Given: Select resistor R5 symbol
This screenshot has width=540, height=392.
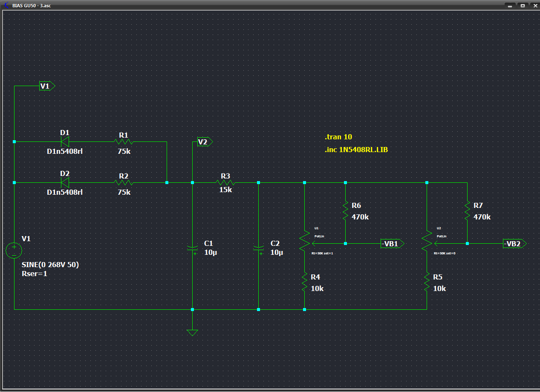Looking at the screenshot, I should click(427, 282).
